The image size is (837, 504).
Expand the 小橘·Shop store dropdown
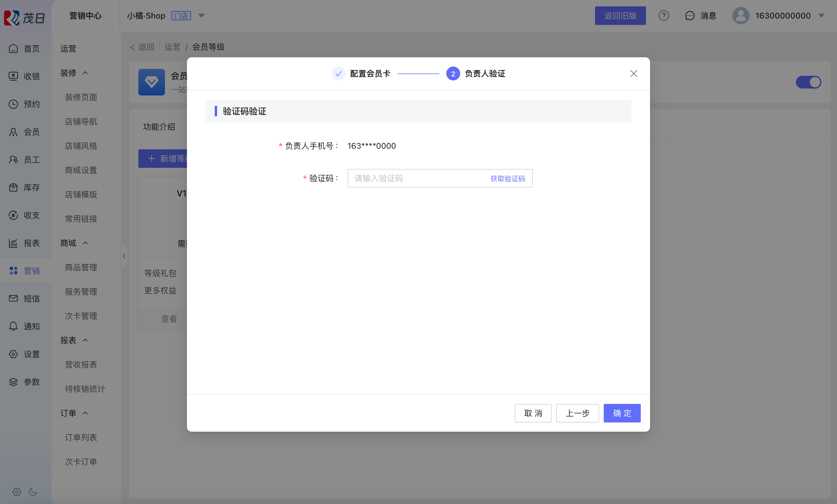click(x=201, y=16)
